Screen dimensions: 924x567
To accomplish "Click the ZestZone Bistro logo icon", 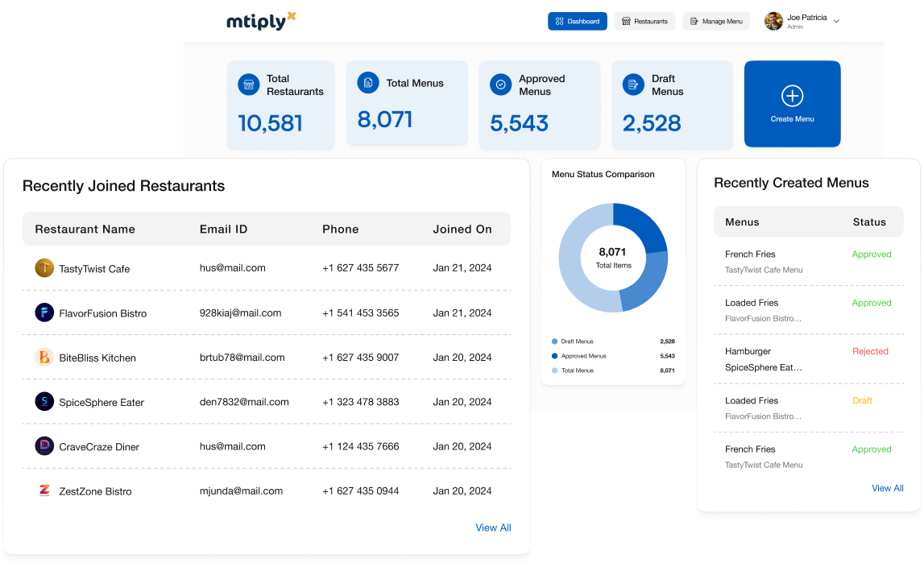I will pyautogui.click(x=44, y=490).
